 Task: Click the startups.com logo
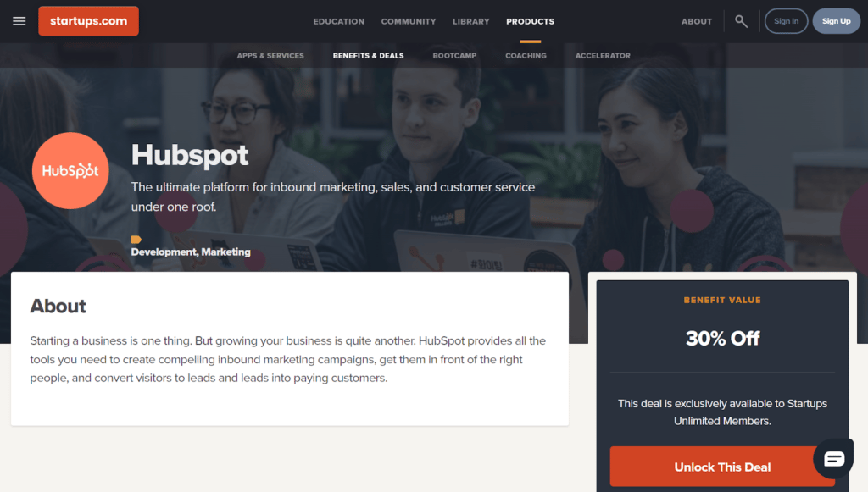click(x=88, y=21)
